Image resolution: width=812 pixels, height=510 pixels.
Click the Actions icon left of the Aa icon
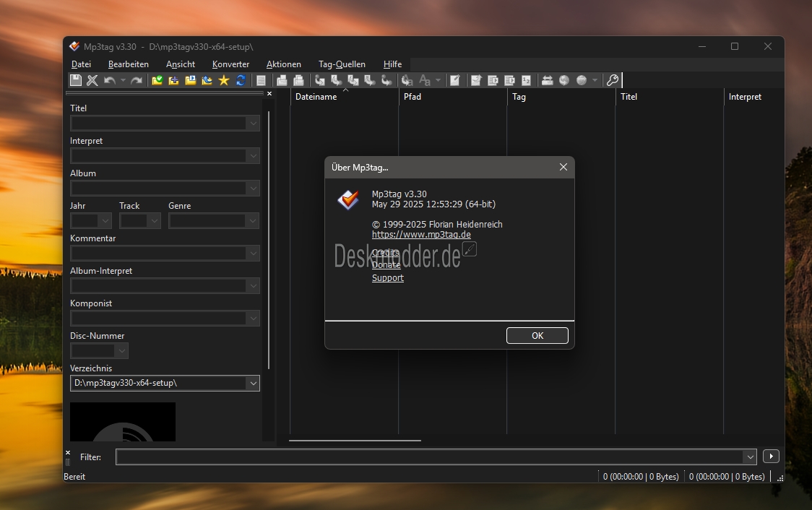point(407,80)
